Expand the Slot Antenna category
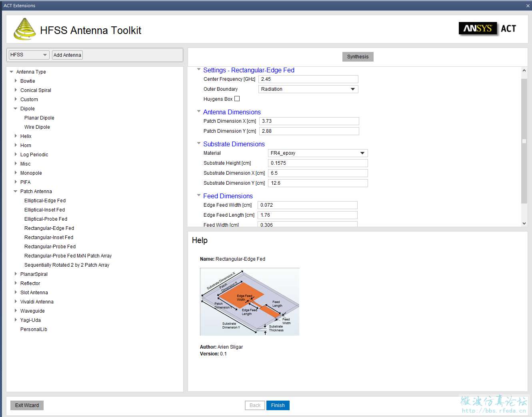 point(16,292)
